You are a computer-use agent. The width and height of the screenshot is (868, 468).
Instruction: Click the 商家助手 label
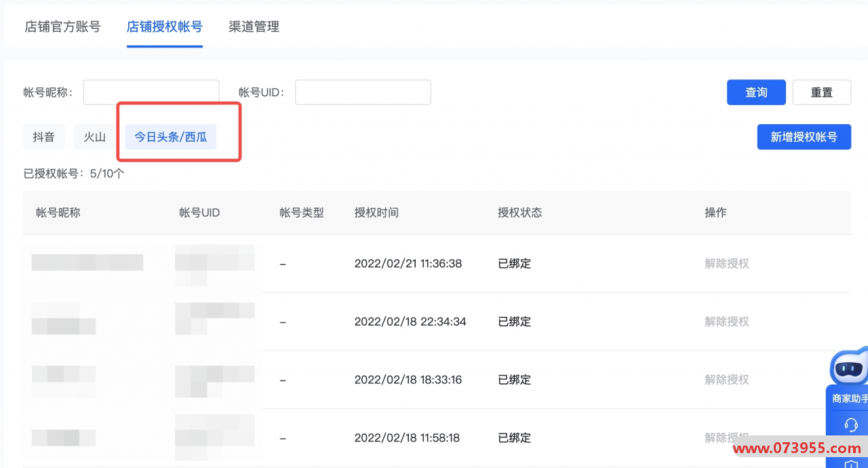tap(850, 399)
